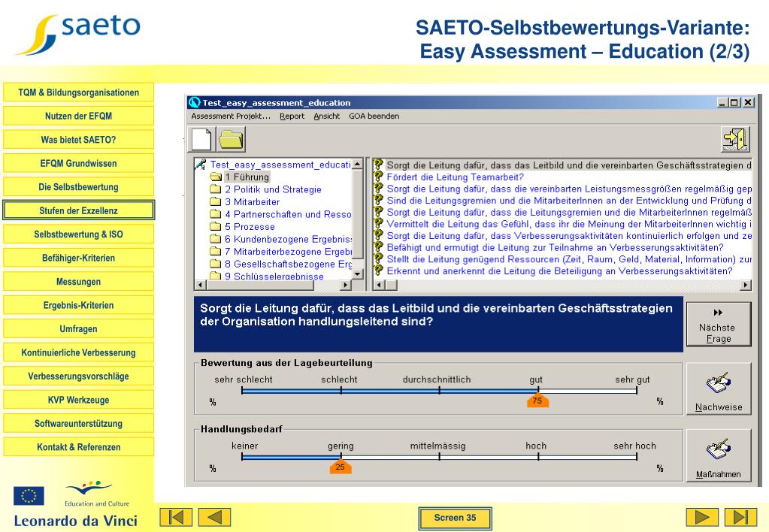769x532 pixels.
Task: Open Umfragen sidebar button
Action: 78,328
